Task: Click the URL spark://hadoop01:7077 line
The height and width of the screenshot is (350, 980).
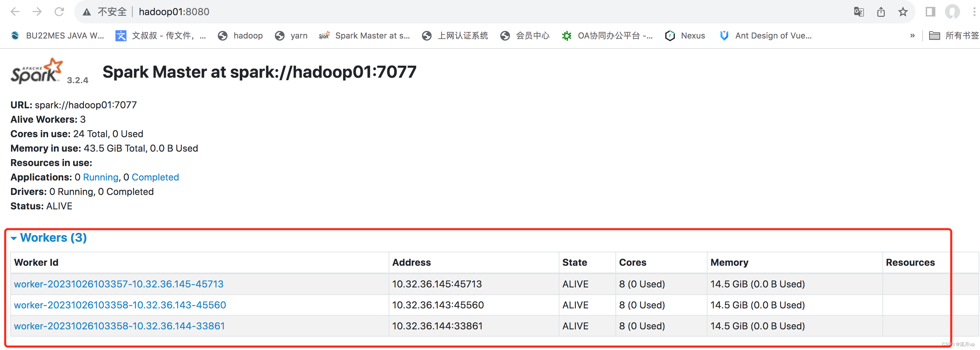Action: pos(74,105)
